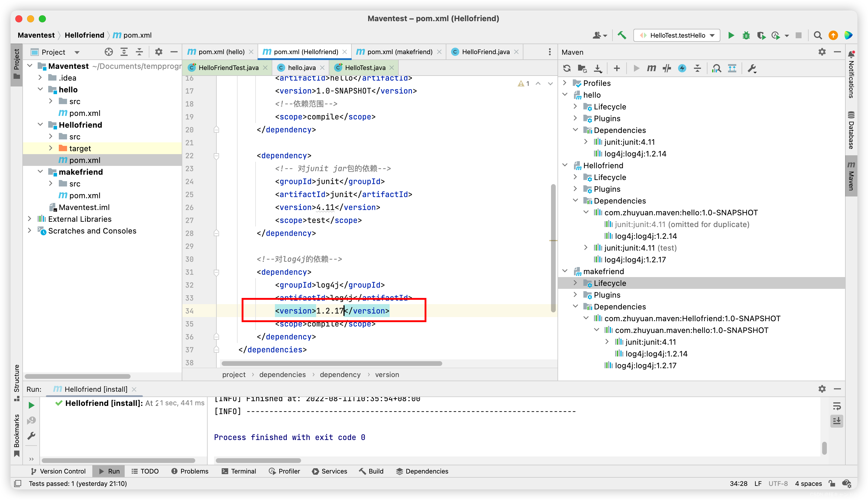Screen dimensions: 868x500
Task: Generate sources and update folders icon
Action: (x=582, y=68)
